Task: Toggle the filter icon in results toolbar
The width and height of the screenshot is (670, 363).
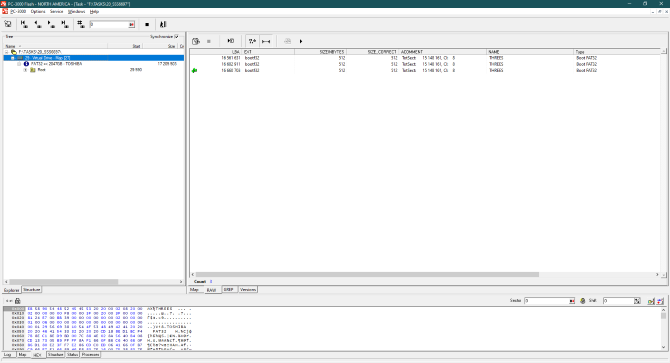Action: click(x=252, y=41)
